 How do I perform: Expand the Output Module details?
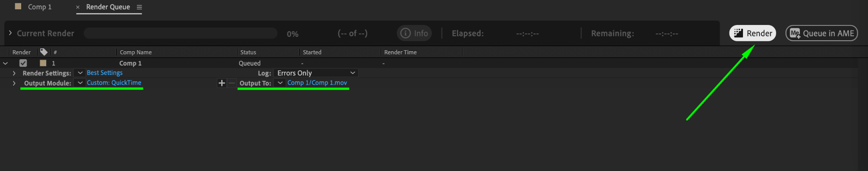click(x=14, y=83)
